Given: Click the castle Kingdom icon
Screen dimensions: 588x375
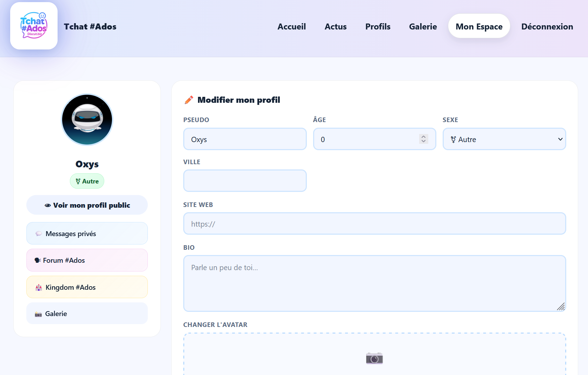Looking at the screenshot, I should pos(39,288).
